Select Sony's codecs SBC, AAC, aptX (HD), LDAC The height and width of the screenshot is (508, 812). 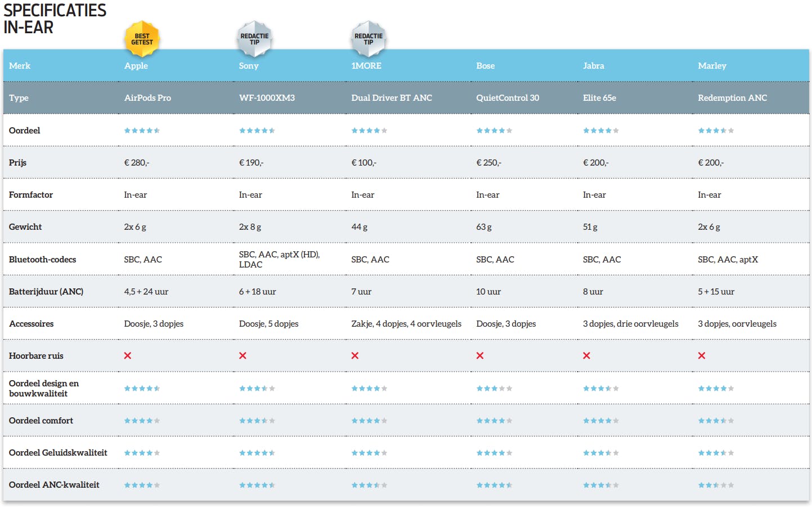279,260
